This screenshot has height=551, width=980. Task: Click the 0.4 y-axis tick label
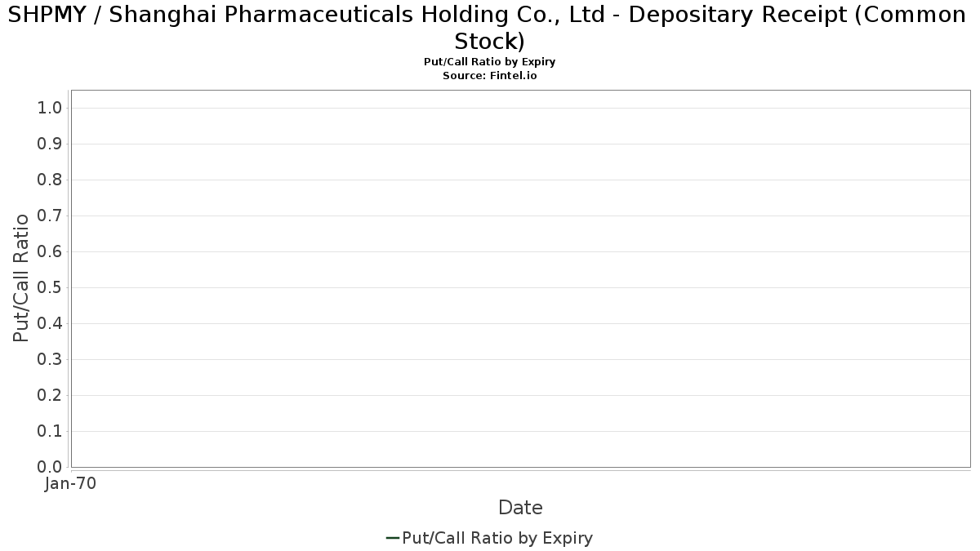50,324
